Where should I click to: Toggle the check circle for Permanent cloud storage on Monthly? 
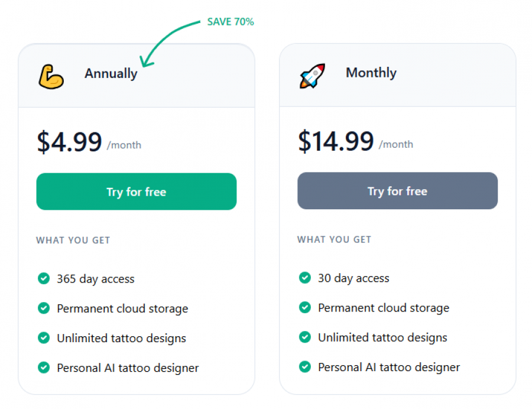305,308
